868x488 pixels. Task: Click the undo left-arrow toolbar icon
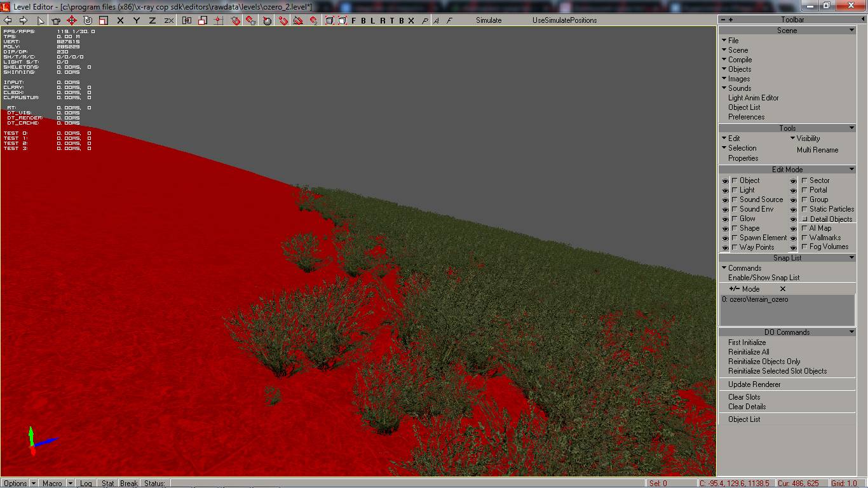tap(8, 20)
